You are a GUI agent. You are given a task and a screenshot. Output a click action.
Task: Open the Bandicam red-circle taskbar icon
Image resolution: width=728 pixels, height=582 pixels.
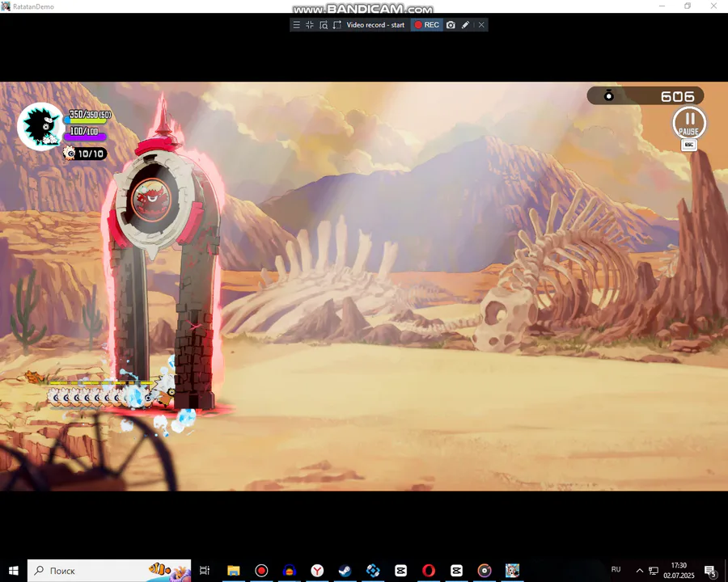click(x=261, y=571)
